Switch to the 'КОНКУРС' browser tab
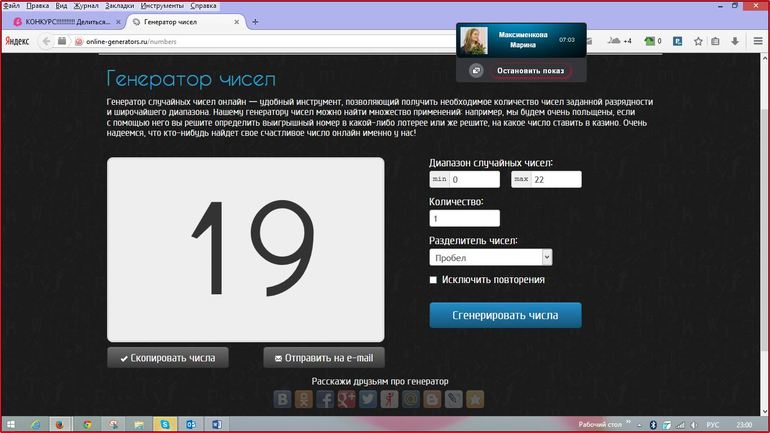 63,22
